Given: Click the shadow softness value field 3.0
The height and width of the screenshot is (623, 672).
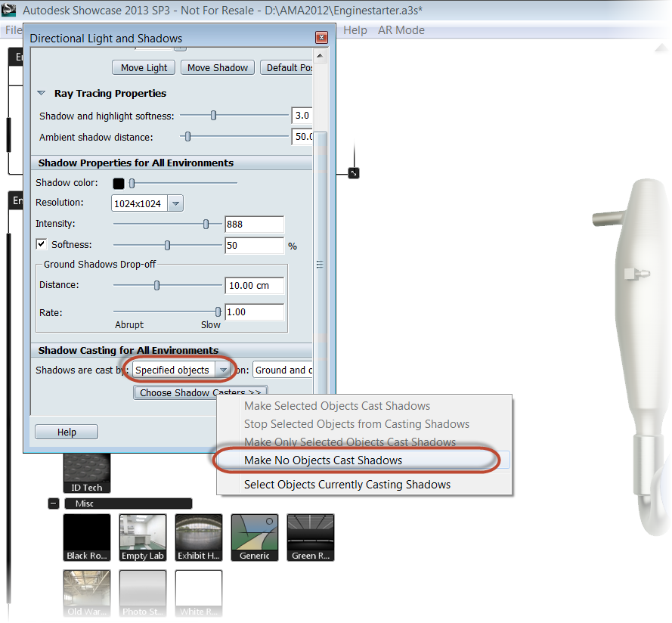Looking at the screenshot, I should coord(302,116).
